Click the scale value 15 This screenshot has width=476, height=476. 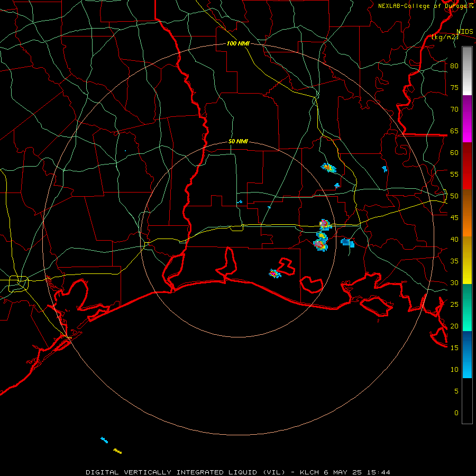pyautogui.click(x=454, y=348)
